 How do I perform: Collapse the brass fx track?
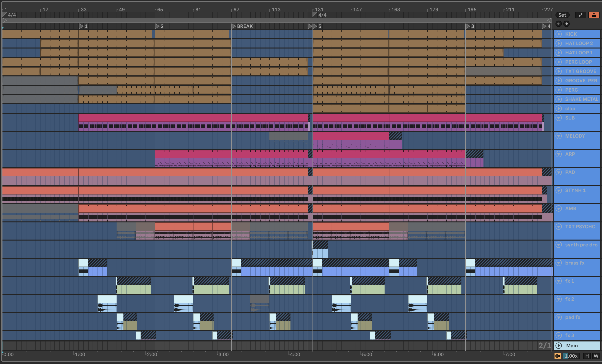tap(559, 263)
